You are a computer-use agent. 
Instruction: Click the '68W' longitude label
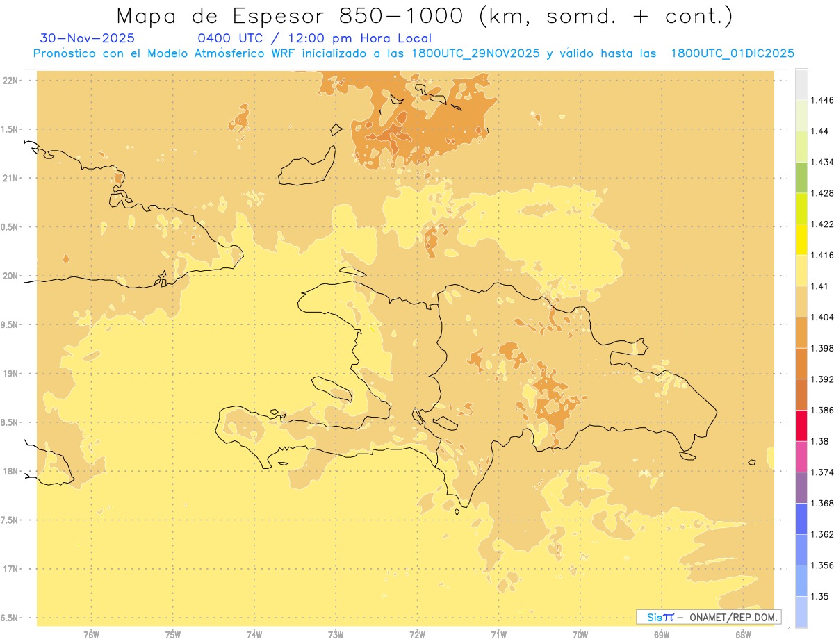[743, 634]
